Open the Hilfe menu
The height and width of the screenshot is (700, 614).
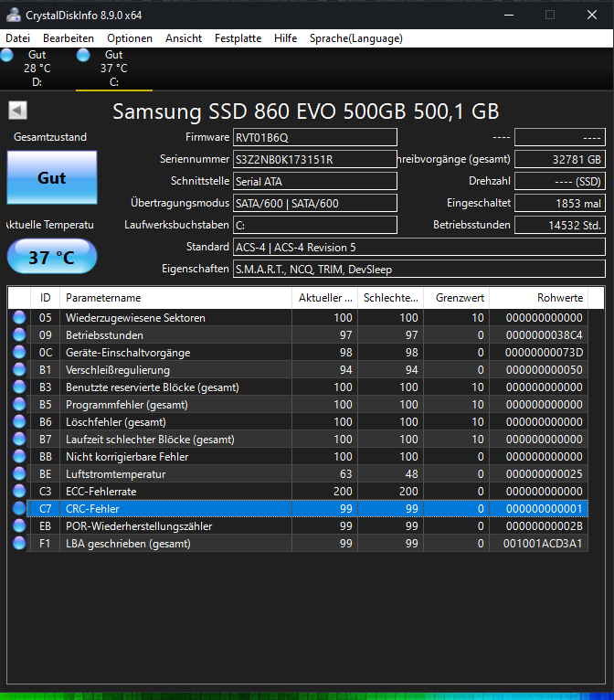pyautogui.click(x=286, y=38)
